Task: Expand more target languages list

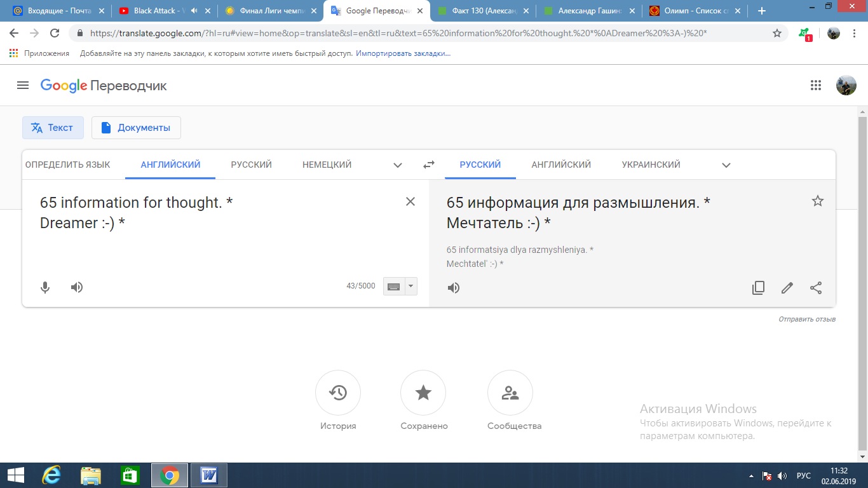Action: click(726, 165)
